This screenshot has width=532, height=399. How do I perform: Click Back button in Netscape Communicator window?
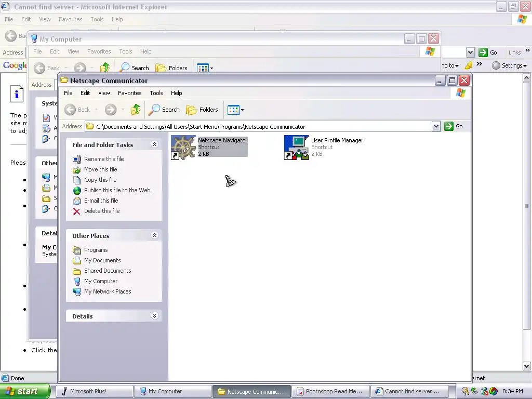(78, 110)
